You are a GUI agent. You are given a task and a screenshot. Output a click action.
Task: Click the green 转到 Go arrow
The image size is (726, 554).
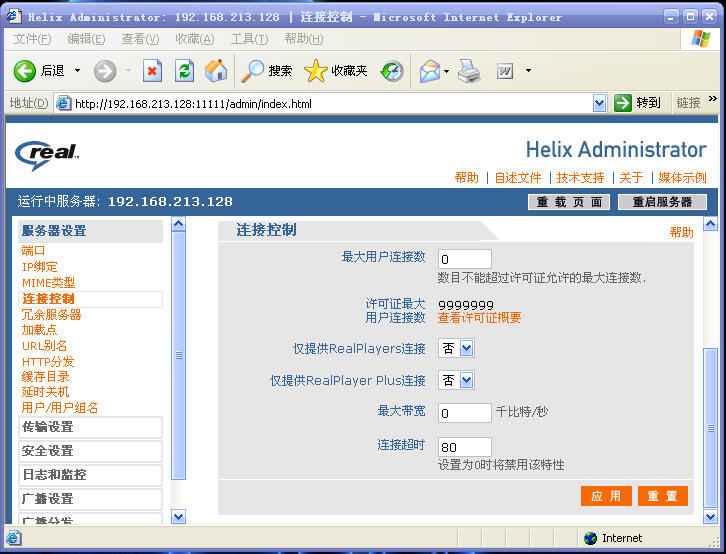pyautogui.click(x=622, y=103)
